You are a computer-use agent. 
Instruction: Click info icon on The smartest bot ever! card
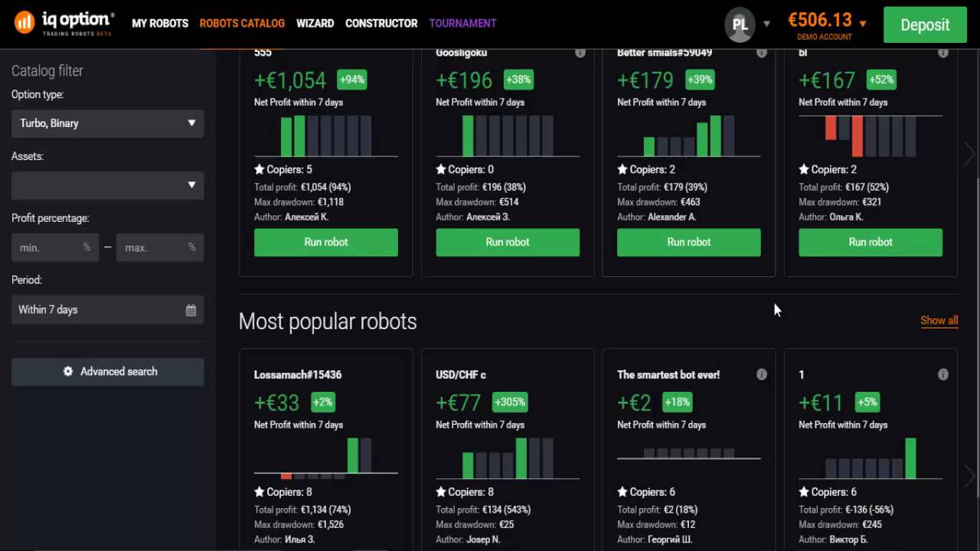(762, 375)
